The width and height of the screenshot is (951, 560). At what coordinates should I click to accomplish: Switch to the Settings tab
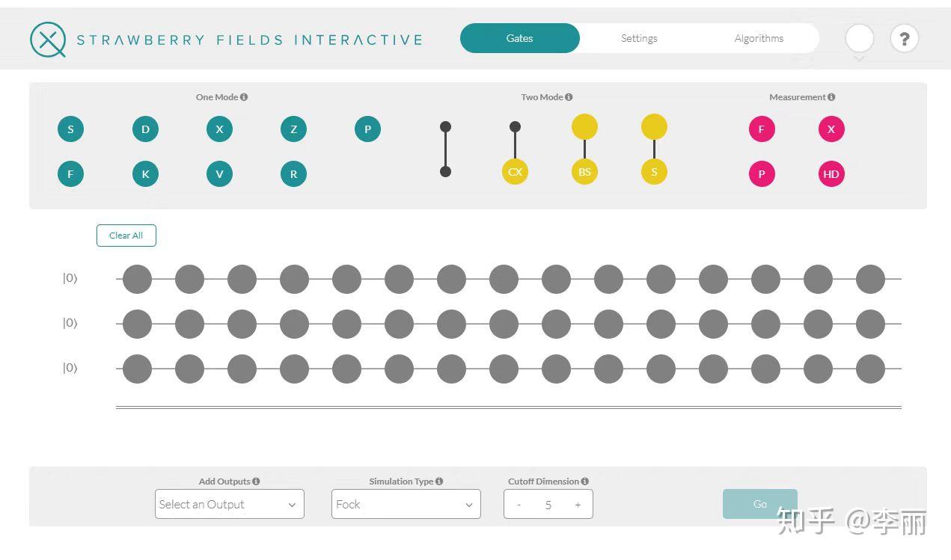(639, 38)
